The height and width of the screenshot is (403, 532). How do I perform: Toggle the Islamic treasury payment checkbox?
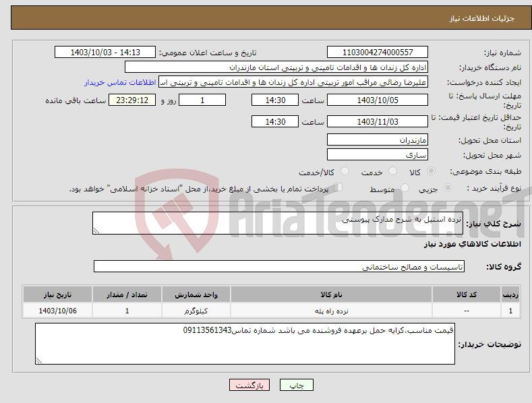(x=338, y=187)
